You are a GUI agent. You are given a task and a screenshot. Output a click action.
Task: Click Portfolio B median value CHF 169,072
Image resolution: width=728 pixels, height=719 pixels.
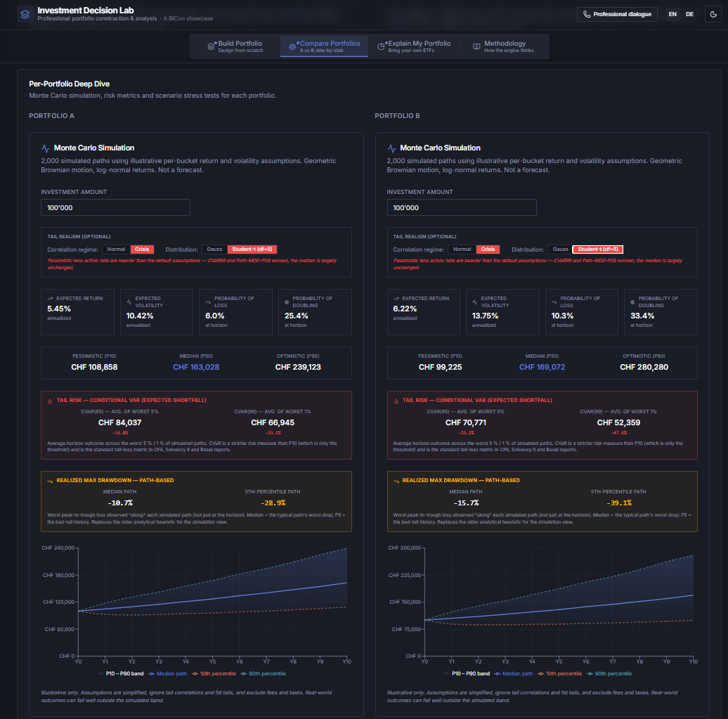[x=542, y=368]
